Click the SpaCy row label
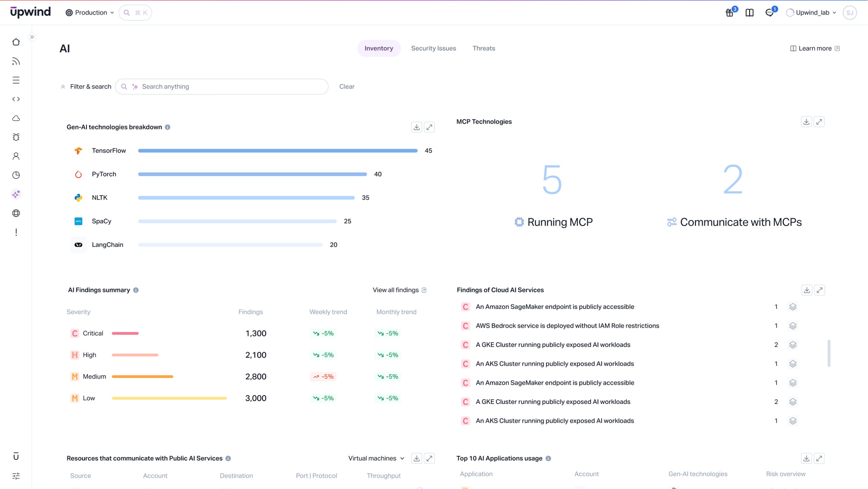The width and height of the screenshot is (868, 489). pos(101,221)
